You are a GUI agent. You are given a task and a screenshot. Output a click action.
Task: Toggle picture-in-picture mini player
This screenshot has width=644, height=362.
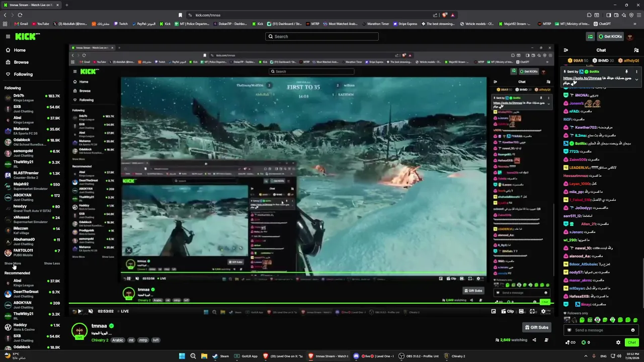pos(494,311)
